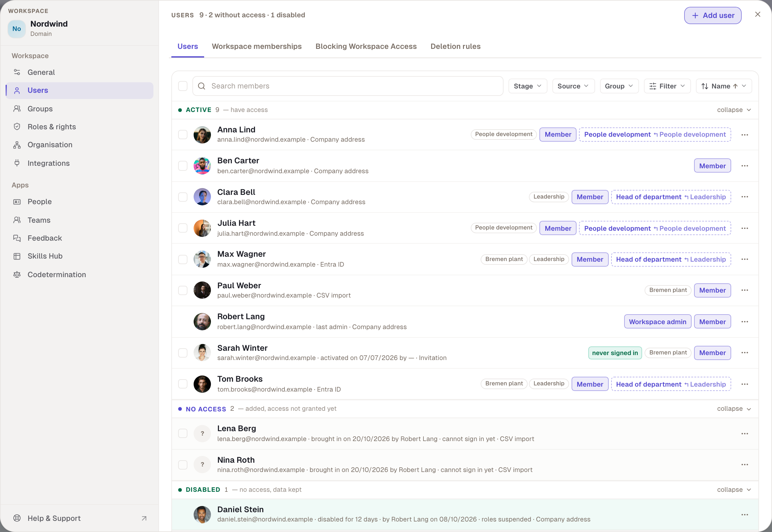Image resolution: width=772 pixels, height=532 pixels.
Task: Click Ben Carter's Member badge
Action: coord(712,166)
